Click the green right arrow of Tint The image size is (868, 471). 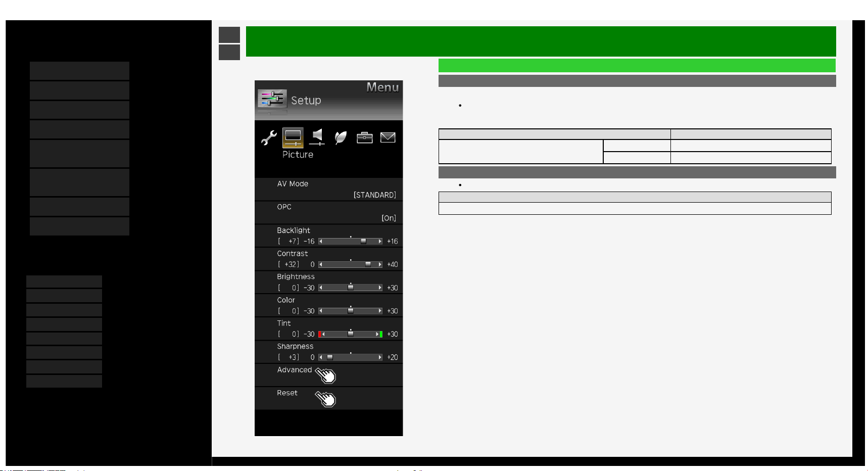tap(379, 335)
